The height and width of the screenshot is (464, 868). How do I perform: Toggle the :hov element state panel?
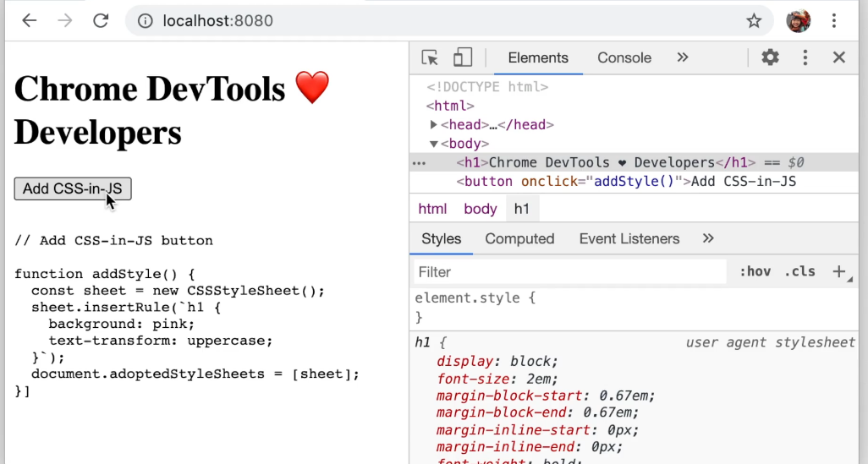[x=755, y=271]
